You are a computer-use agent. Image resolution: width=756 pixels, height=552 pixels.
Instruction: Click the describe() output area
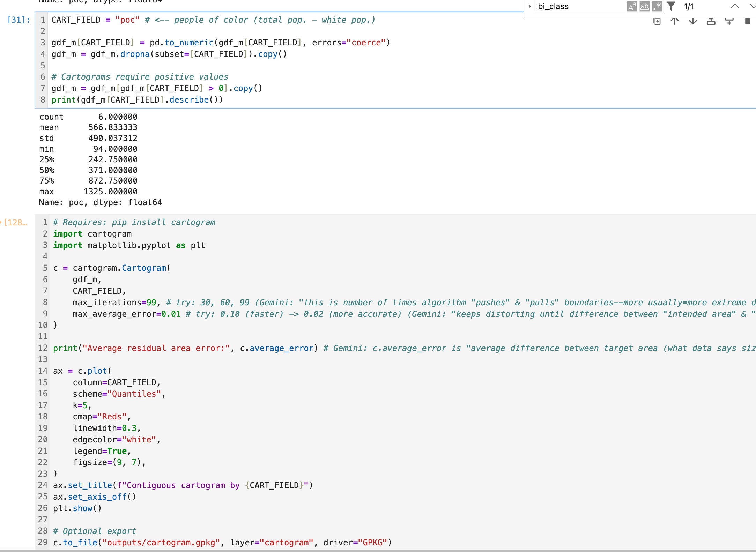pyautogui.click(x=105, y=159)
